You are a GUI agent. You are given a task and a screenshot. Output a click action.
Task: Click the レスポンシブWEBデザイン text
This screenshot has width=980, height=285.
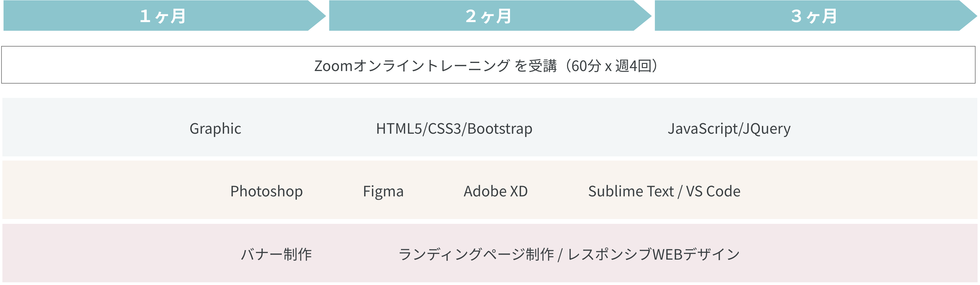tap(654, 254)
